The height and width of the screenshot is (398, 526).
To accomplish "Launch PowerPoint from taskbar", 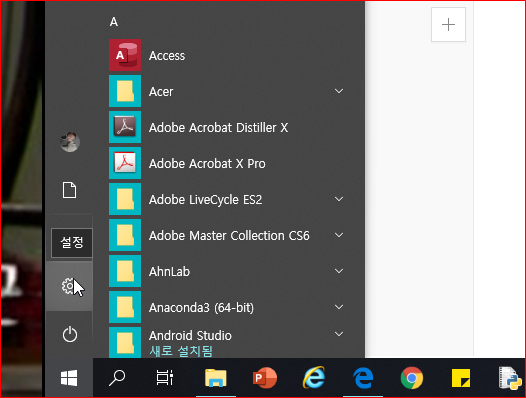I will pyautogui.click(x=265, y=378).
